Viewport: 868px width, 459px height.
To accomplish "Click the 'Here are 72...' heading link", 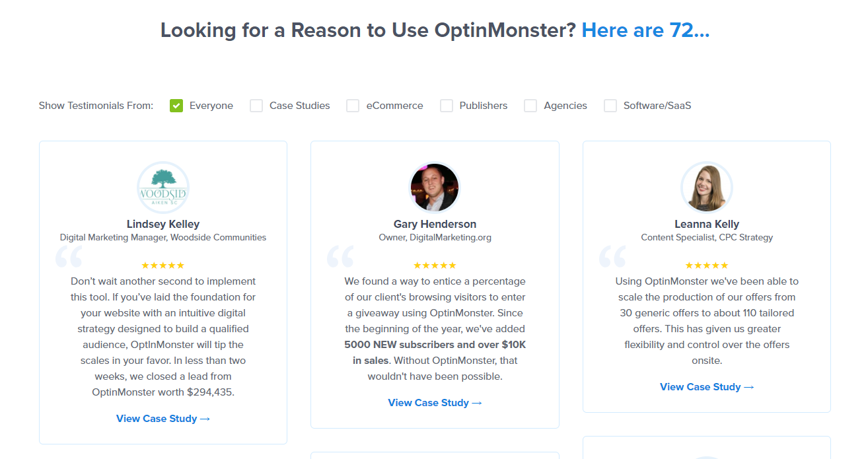I will tap(645, 30).
